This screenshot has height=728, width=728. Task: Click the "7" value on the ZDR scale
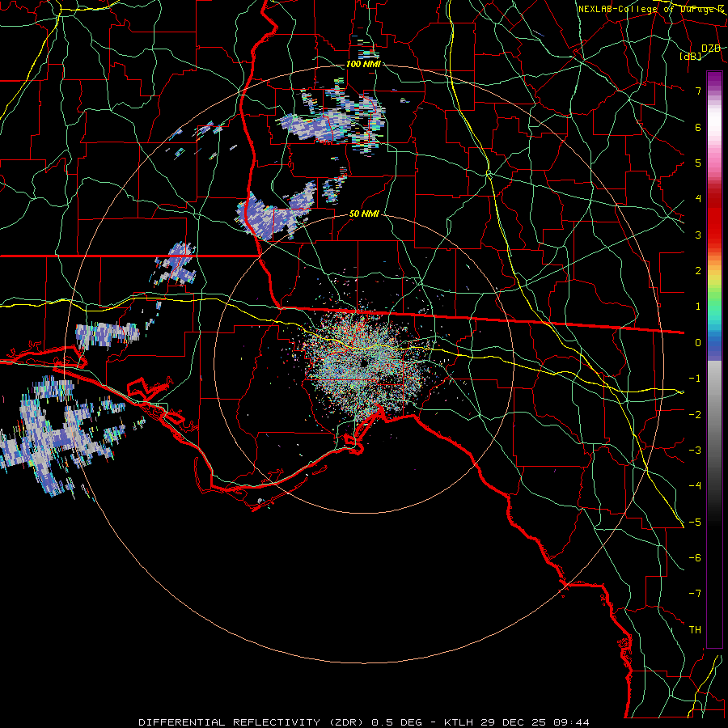click(x=698, y=91)
